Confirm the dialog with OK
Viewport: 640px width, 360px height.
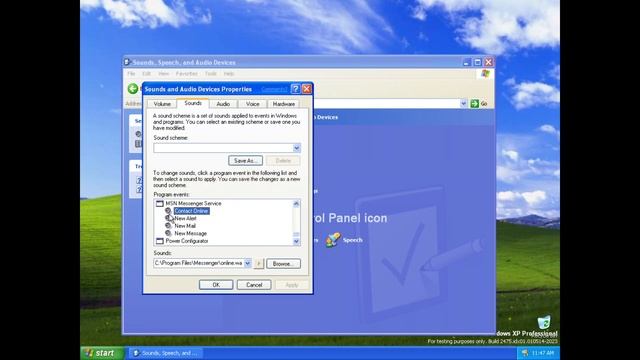[x=216, y=284]
